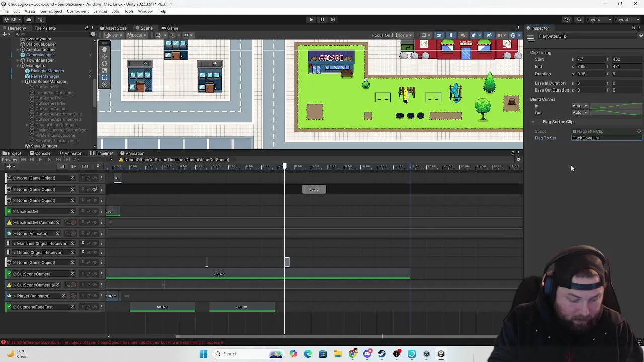The image size is (644, 362).
Task: Expand the AreaControllers hierarchy item
Action: pos(17,50)
